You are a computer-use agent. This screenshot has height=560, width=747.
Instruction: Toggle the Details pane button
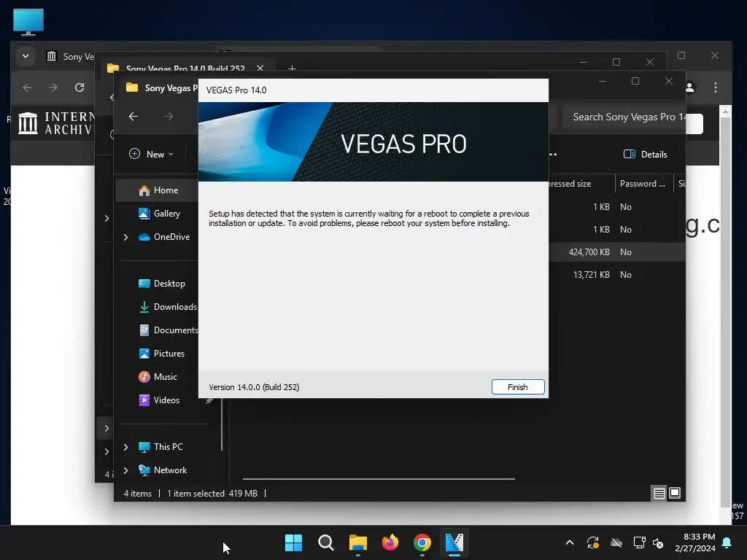coord(646,155)
